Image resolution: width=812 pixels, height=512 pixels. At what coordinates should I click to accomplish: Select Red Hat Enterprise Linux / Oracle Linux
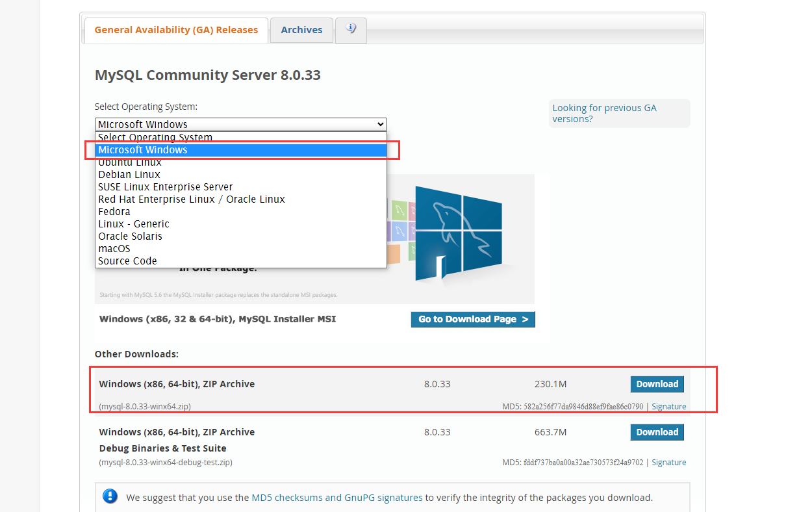[x=241, y=199]
